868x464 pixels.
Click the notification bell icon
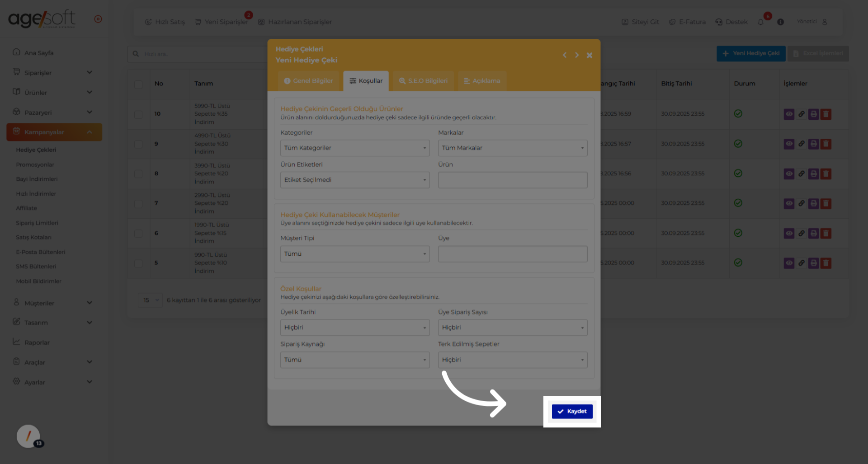[761, 22]
